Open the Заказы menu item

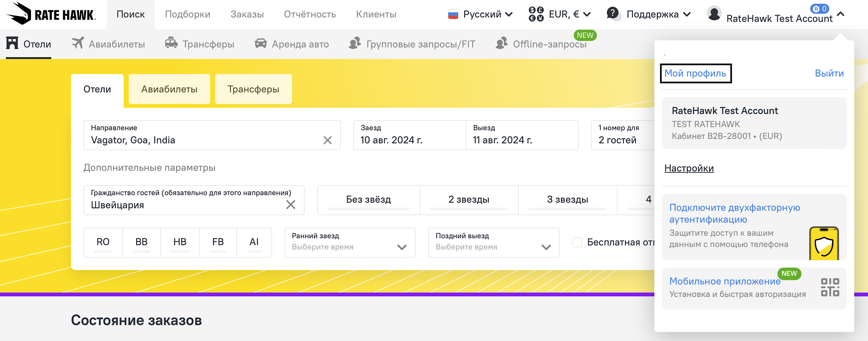point(247,14)
